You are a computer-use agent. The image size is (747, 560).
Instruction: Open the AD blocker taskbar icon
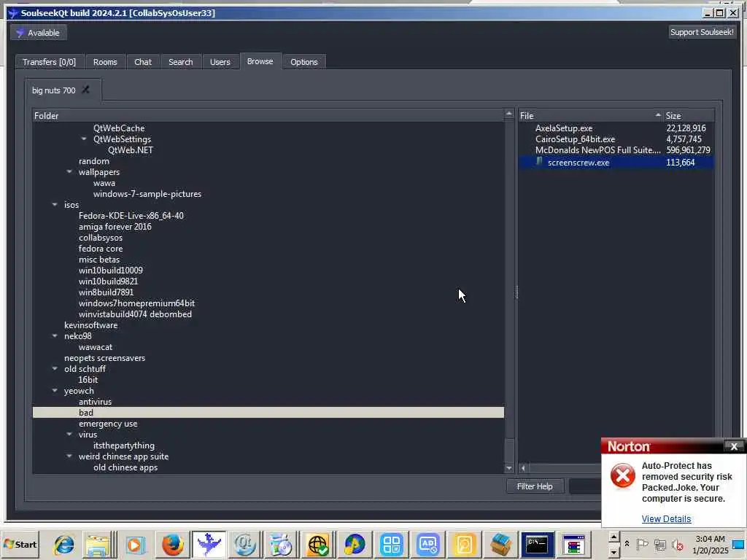pyautogui.click(x=427, y=544)
